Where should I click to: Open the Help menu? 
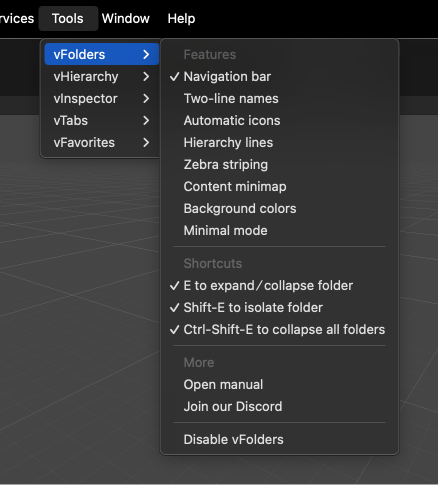pos(181,19)
